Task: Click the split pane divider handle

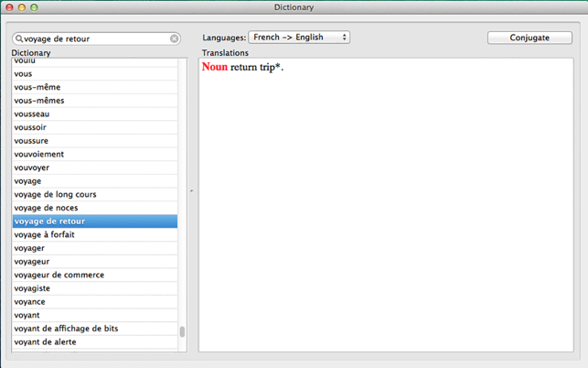Action: [x=192, y=191]
